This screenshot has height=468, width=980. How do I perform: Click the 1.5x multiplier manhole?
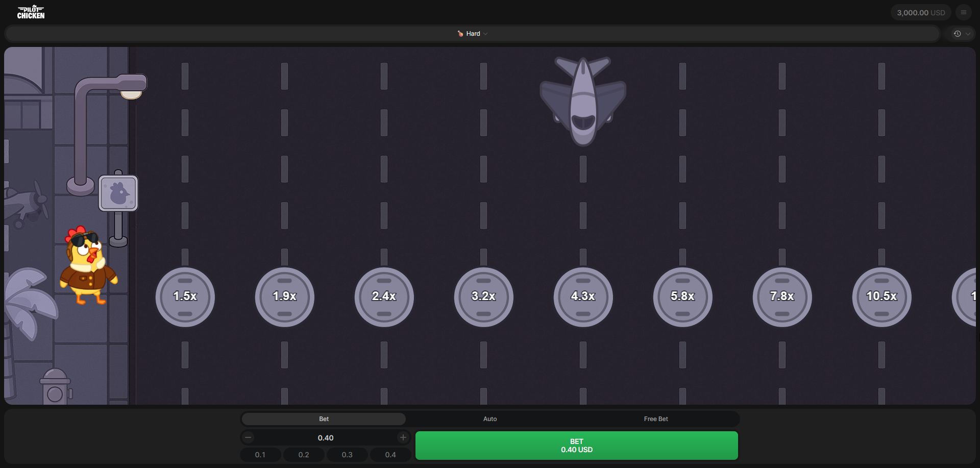click(185, 297)
